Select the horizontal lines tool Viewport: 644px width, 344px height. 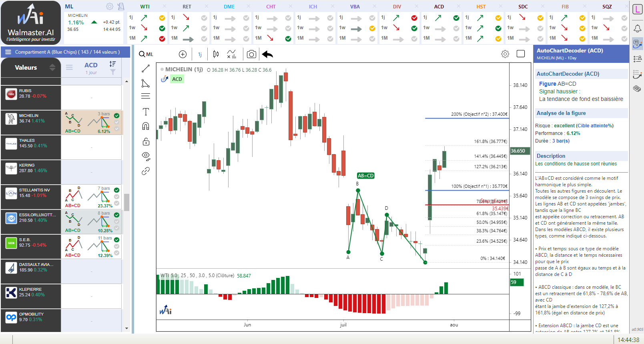tap(146, 96)
